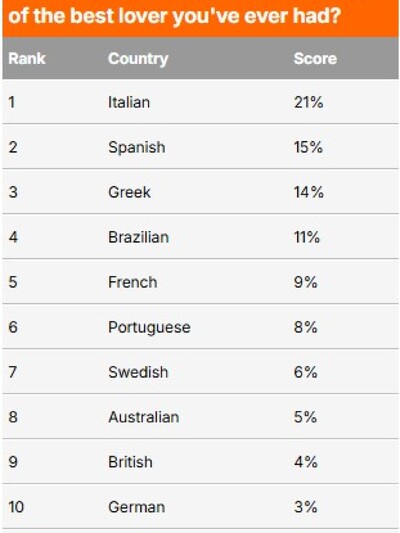Click the British country cell

tap(130, 462)
